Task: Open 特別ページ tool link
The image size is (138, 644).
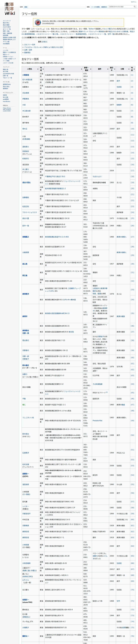Action: pyautogui.click(x=6, y=55)
